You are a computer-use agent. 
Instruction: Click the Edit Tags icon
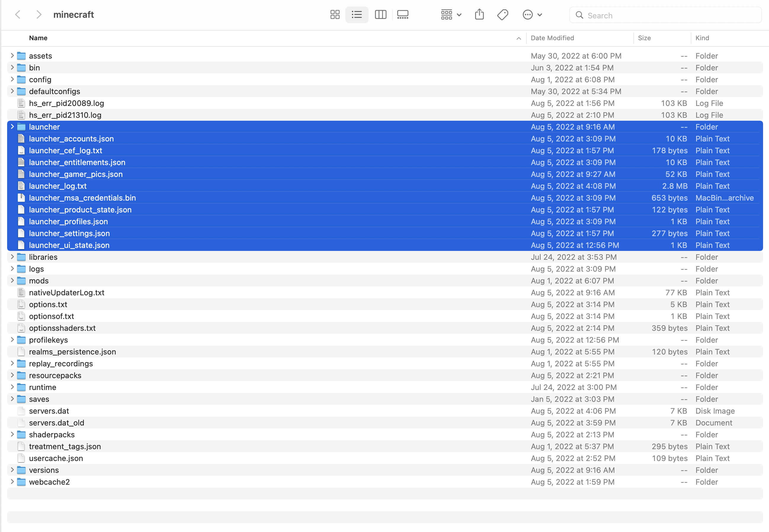tap(502, 15)
